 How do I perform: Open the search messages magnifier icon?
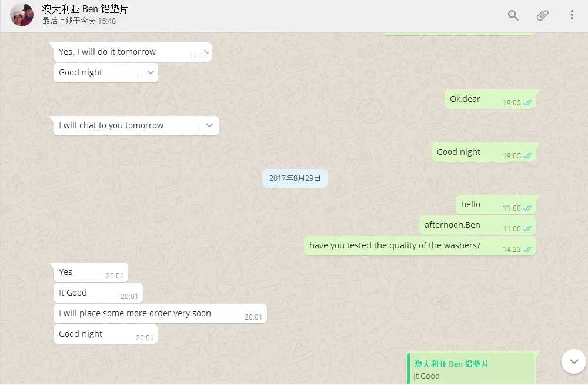click(513, 15)
